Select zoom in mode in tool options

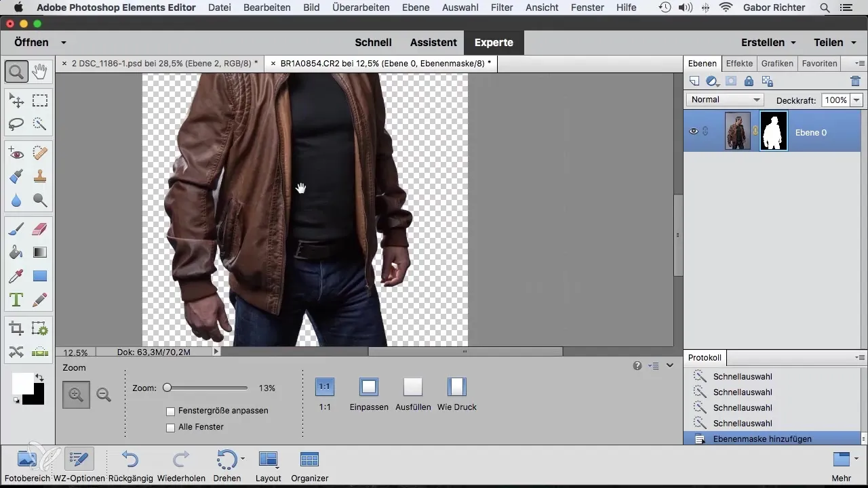76,394
